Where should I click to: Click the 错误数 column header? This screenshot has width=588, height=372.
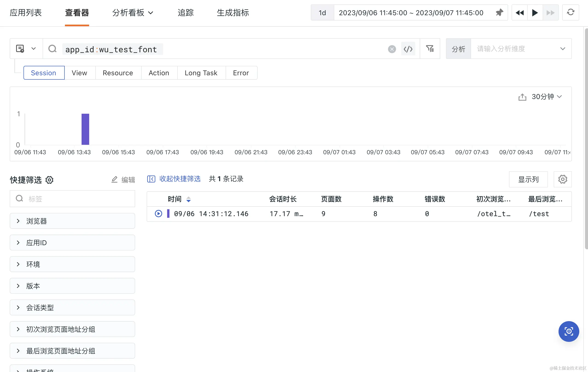click(435, 199)
